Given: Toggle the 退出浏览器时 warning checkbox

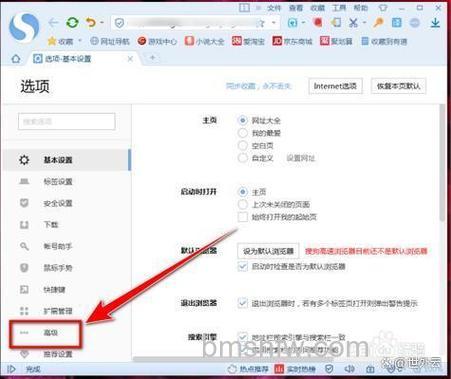Looking at the screenshot, I should [243, 303].
